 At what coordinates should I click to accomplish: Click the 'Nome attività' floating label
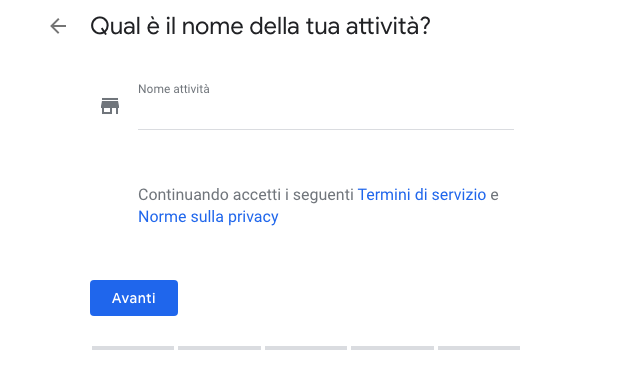click(173, 89)
